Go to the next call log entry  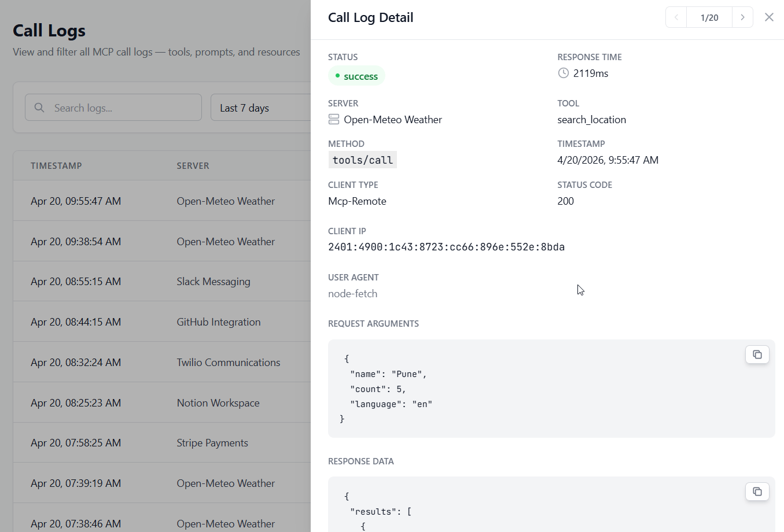point(742,17)
